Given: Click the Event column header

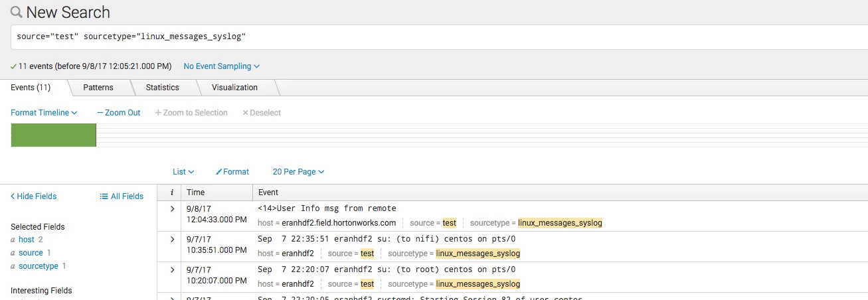Looking at the screenshot, I should [x=268, y=192].
